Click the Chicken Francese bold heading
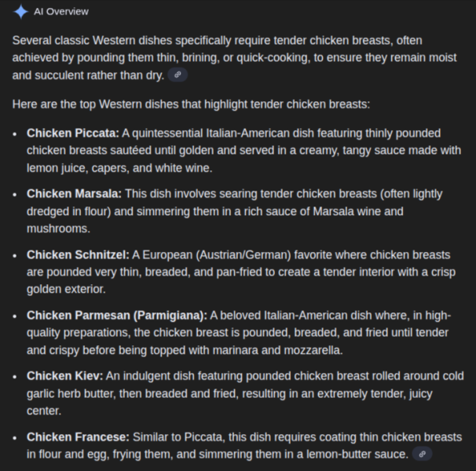 (x=78, y=436)
